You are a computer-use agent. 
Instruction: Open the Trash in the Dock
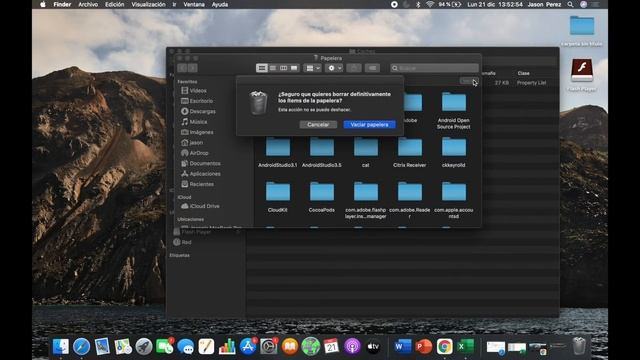tap(579, 346)
